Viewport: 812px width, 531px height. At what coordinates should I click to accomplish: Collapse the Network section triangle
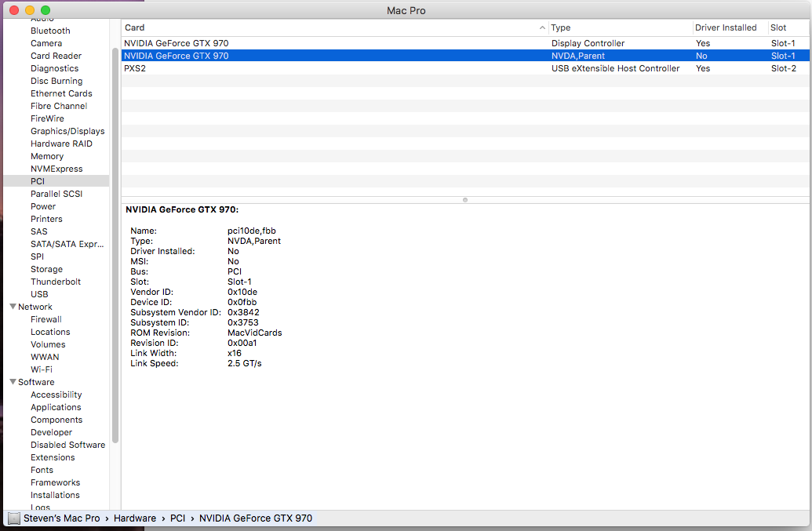(x=13, y=307)
